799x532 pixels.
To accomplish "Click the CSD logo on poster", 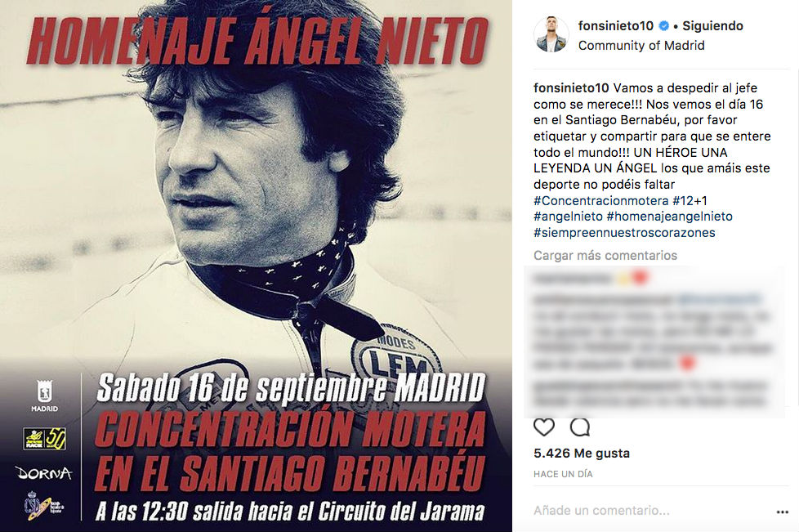I will pyautogui.click(x=44, y=504).
